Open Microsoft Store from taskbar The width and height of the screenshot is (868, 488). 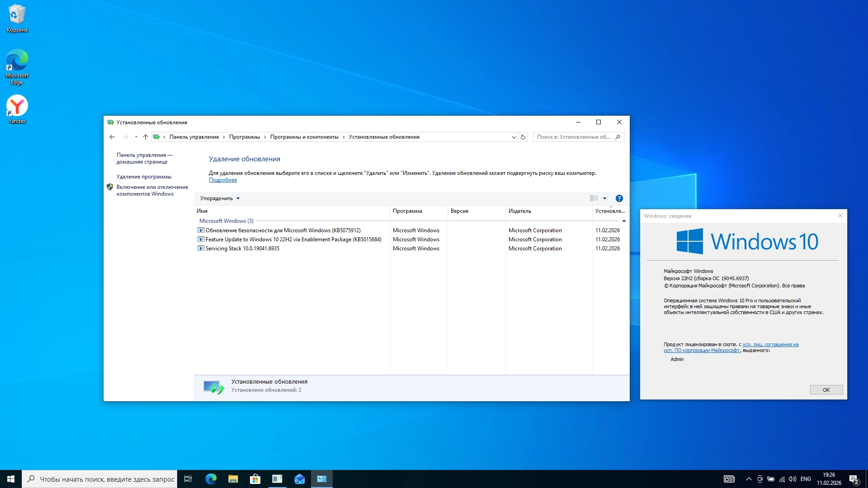[255, 479]
